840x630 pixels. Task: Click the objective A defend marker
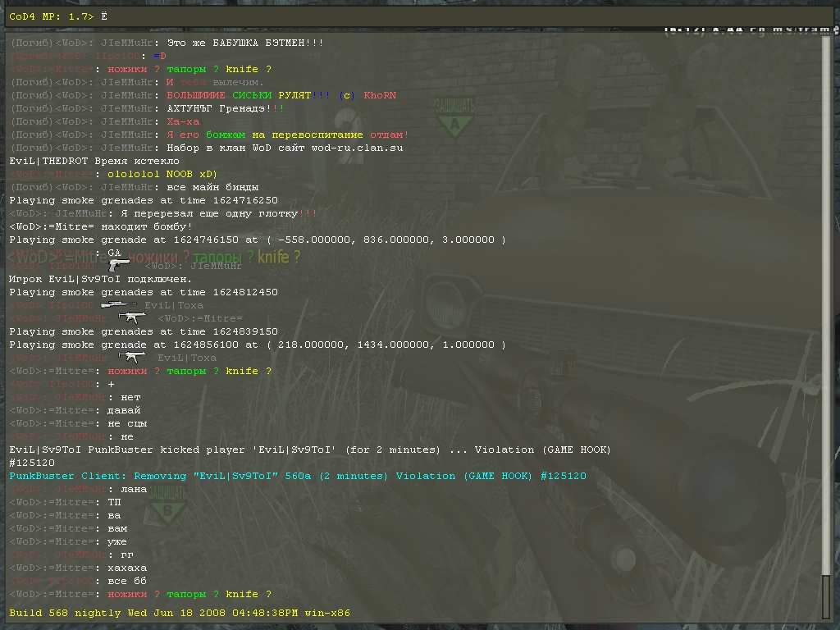(454, 117)
